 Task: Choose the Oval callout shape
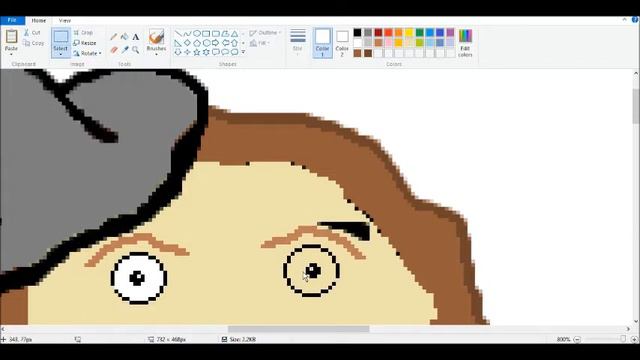(225, 52)
